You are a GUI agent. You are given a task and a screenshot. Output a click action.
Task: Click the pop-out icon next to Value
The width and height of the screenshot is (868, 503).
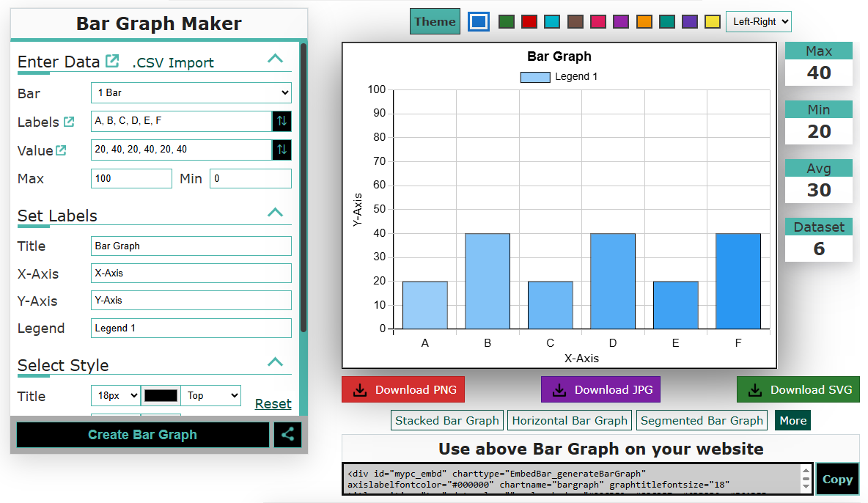coord(61,150)
